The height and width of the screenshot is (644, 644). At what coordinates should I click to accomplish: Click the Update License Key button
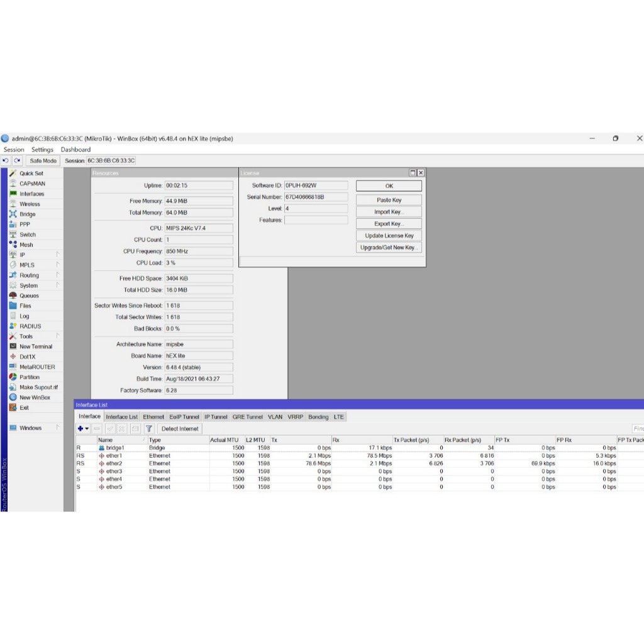389,236
